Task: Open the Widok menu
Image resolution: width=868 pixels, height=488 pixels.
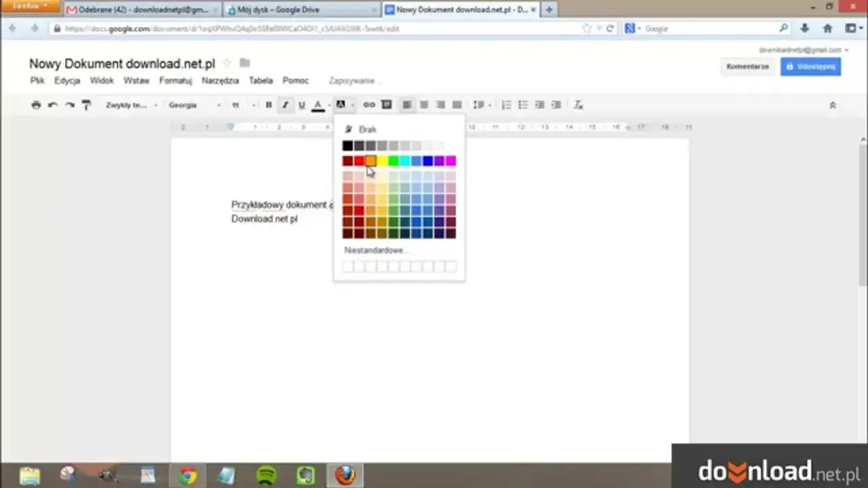Action: 102,81
